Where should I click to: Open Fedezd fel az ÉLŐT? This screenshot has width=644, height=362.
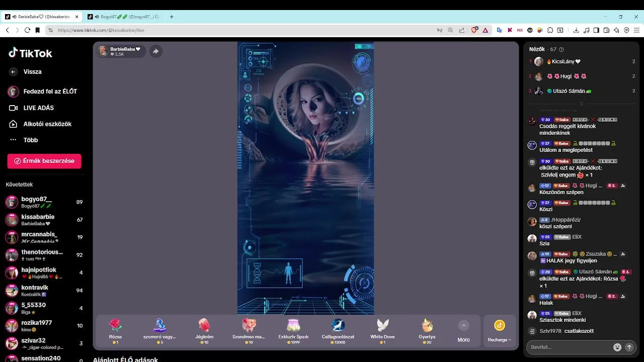[42, 92]
